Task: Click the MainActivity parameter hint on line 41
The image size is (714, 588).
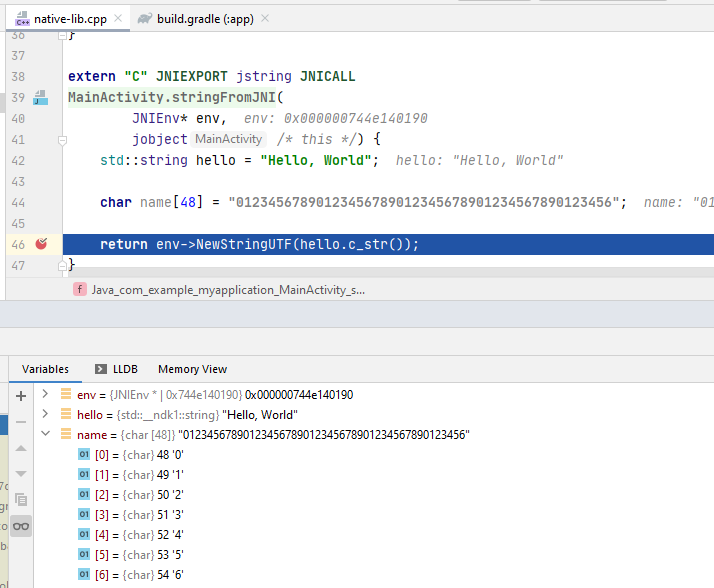Action: [229, 140]
